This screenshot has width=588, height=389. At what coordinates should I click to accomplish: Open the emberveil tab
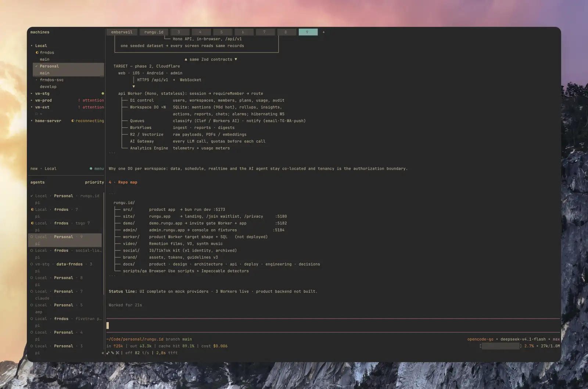[x=122, y=32]
